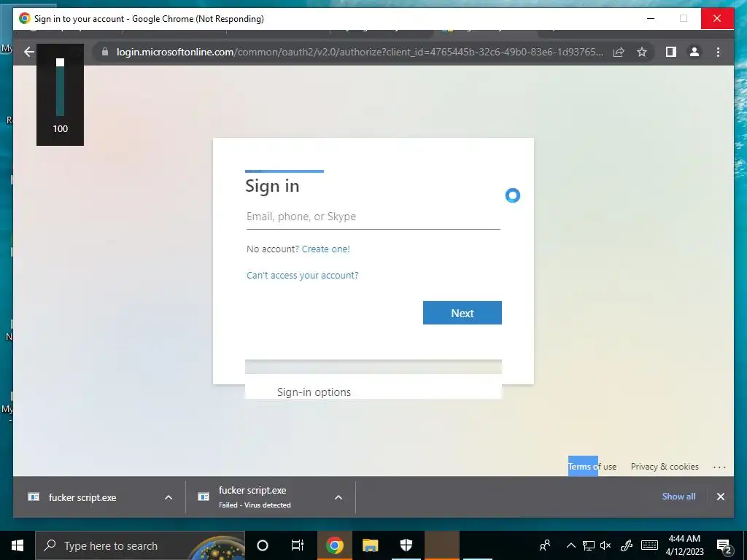The height and width of the screenshot is (560, 747).
Task: Click the network icon in tray
Action: tap(589, 545)
